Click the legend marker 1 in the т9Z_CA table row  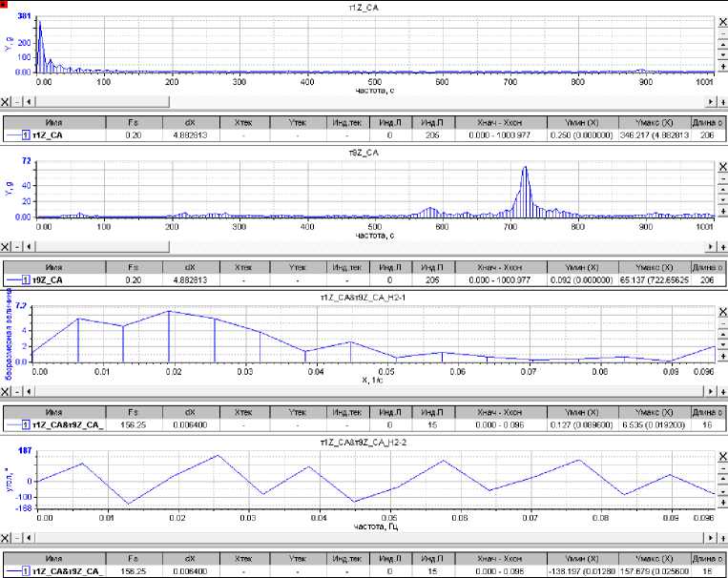pyautogui.click(x=26, y=280)
